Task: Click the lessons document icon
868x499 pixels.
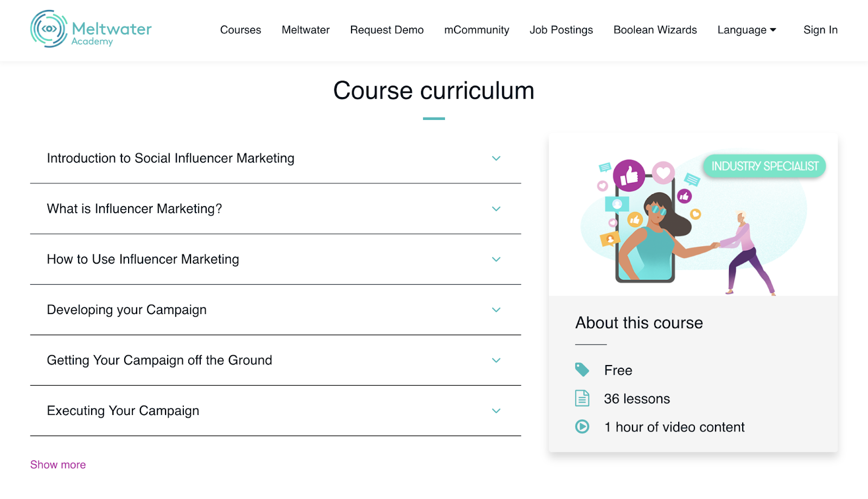Action: pos(583,398)
